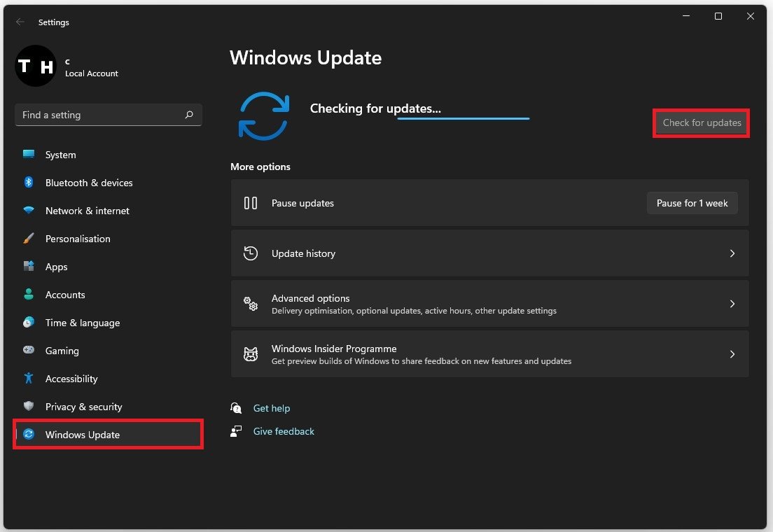Viewport: 773px width, 532px height.
Task: Click the Network wifi icon in sidebar
Action: click(29, 210)
